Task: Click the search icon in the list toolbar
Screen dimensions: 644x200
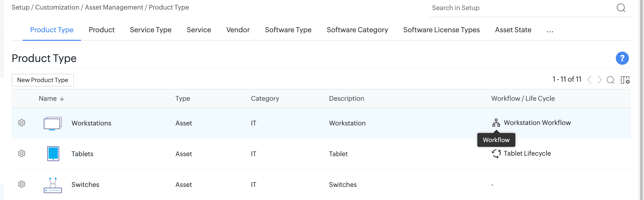Action: pyautogui.click(x=611, y=80)
